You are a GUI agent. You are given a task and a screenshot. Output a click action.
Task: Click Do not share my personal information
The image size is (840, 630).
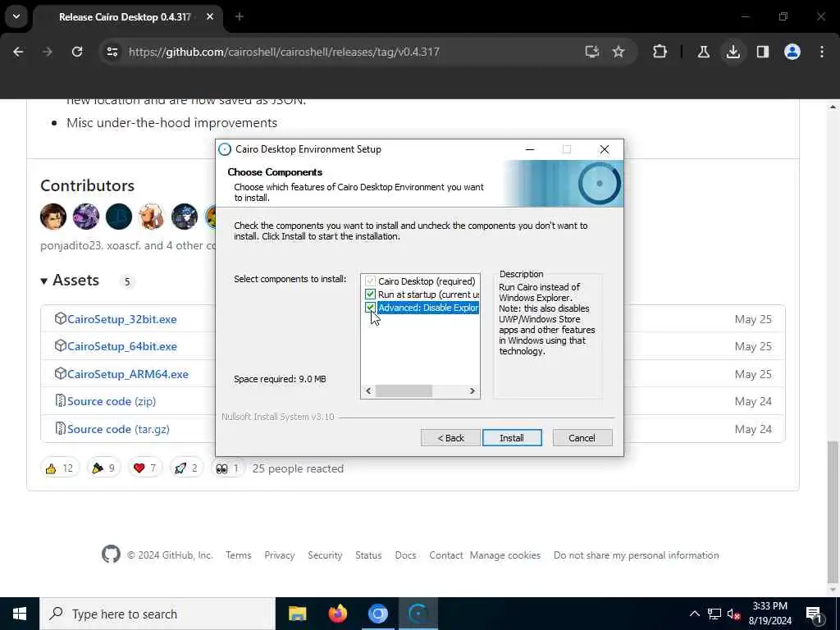click(637, 555)
